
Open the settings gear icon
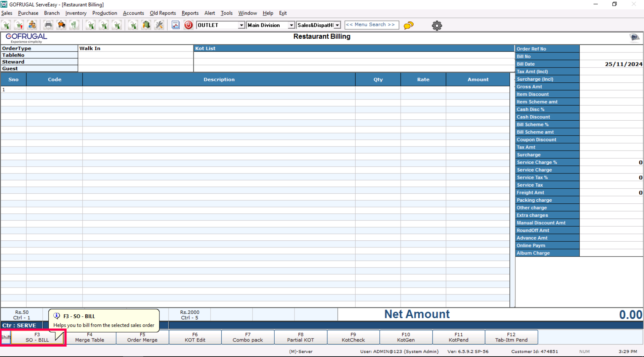436,26
